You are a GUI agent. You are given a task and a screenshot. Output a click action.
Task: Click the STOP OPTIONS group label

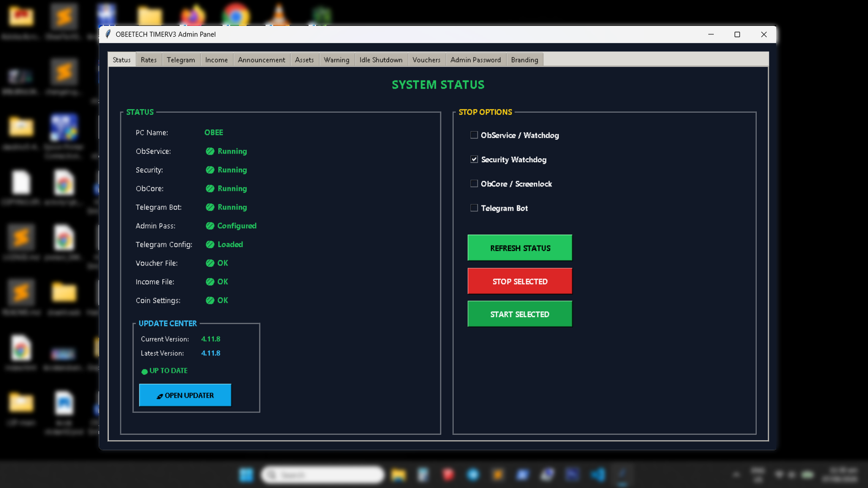(x=486, y=112)
